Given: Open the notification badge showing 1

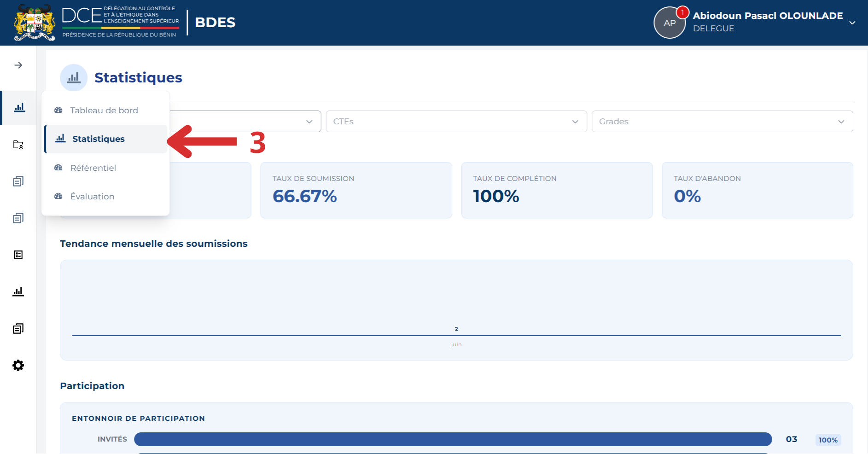Looking at the screenshot, I should pos(682,12).
